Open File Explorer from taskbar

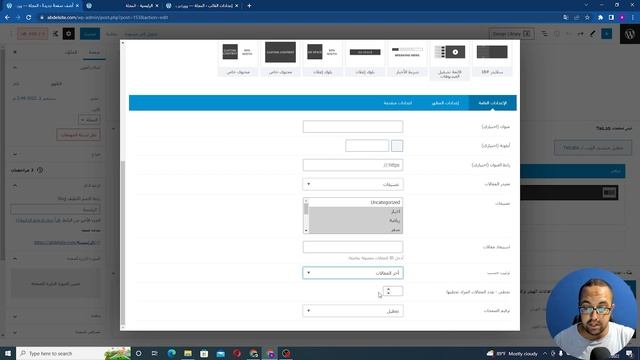tap(188, 353)
